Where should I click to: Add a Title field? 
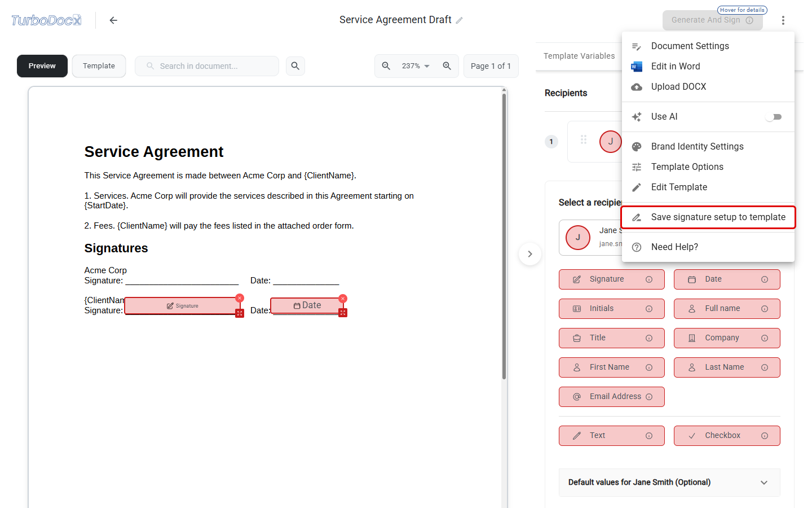click(612, 338)
